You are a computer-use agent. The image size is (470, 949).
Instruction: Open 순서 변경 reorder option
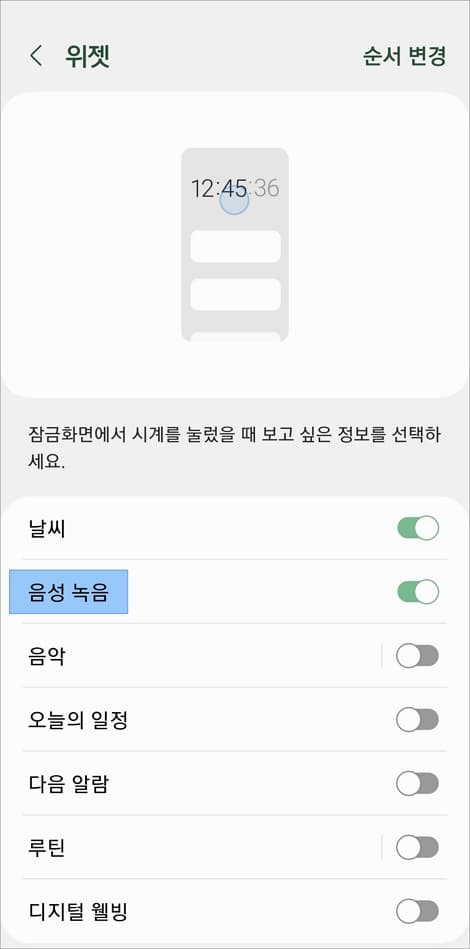pyautogui.click(x=404, y=56)
